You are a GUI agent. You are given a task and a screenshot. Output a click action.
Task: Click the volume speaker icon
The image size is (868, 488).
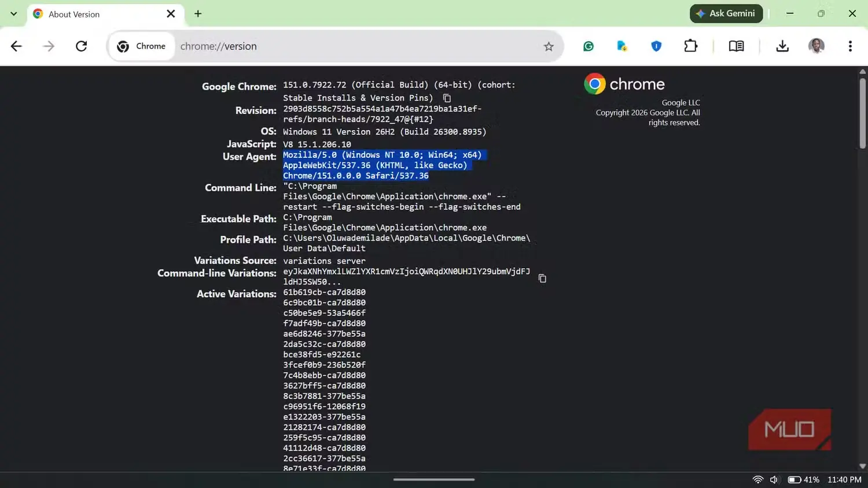(774, 479)
